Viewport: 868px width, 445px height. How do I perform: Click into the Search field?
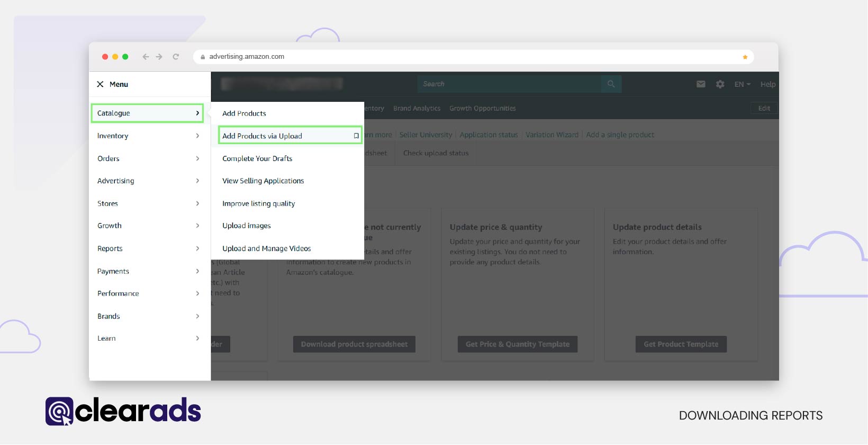click(x=509, y=84)
